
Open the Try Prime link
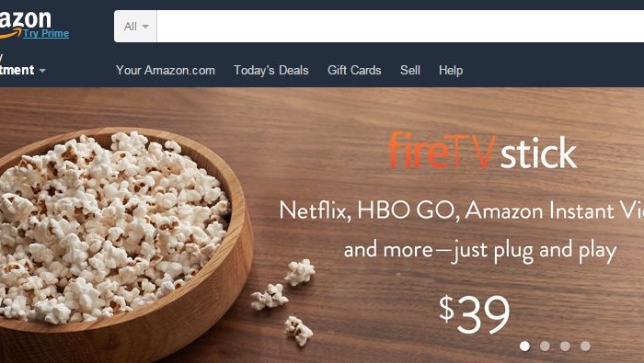tap(46, 33)
